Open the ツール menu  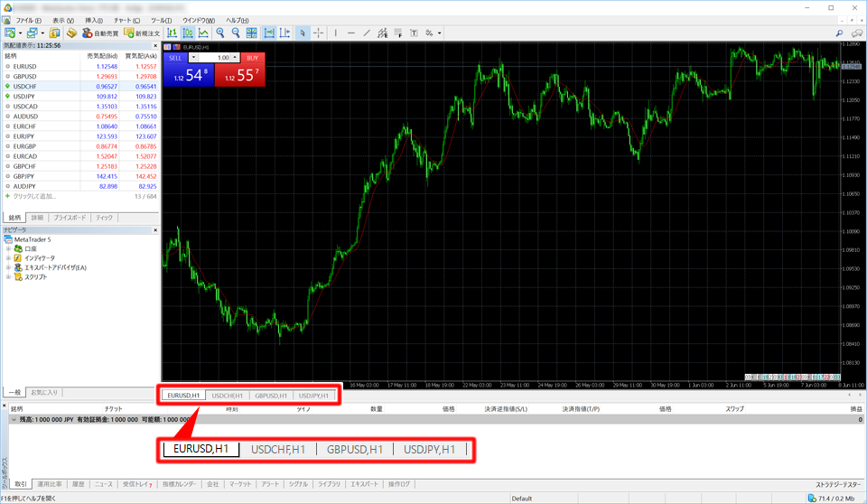coord(162,21)
